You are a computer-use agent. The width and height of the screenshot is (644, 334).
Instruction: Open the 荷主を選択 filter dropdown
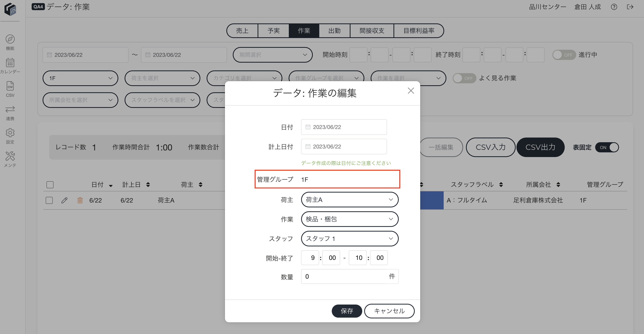click(162, 78)
